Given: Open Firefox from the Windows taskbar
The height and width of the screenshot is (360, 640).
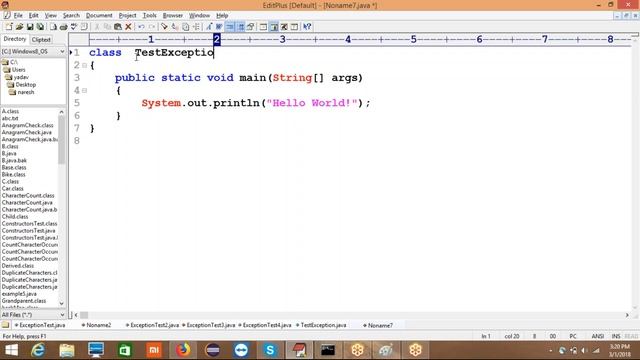Looking at the screenshot, I should pyautogui.click(x=183, y=350).
